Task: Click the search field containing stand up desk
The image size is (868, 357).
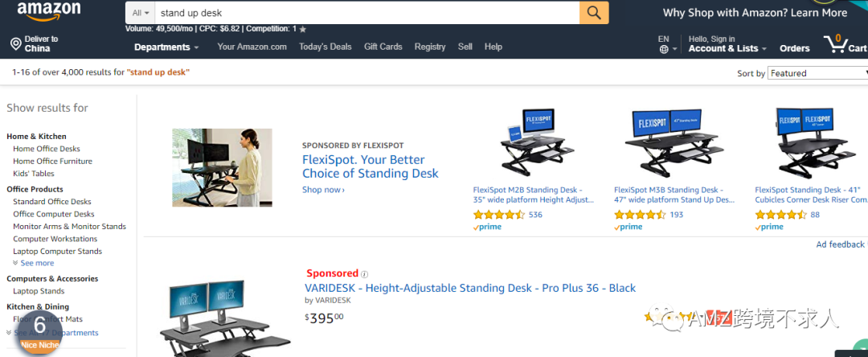Action: 367,13
